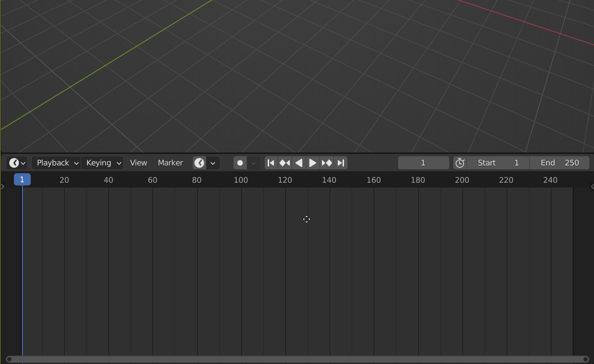Click the scrollbar right zoom handle
Screen dimensions: 594x364
tap(586, 359)
